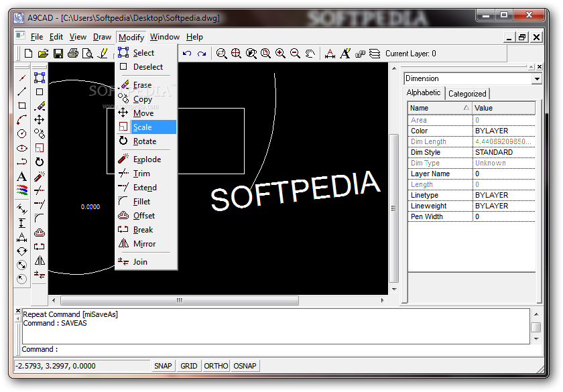
Task: Click the Print toolbar icon
Action: [73, 54]
